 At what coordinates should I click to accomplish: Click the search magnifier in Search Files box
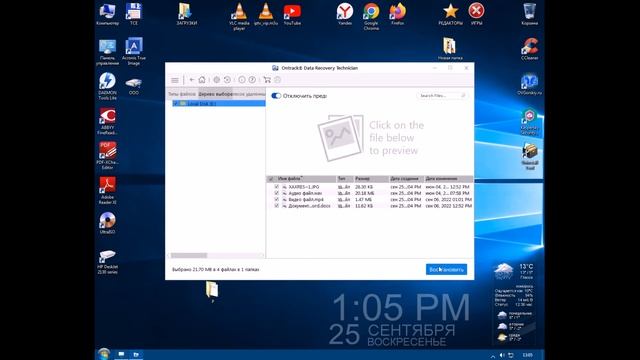click(463, 96)
